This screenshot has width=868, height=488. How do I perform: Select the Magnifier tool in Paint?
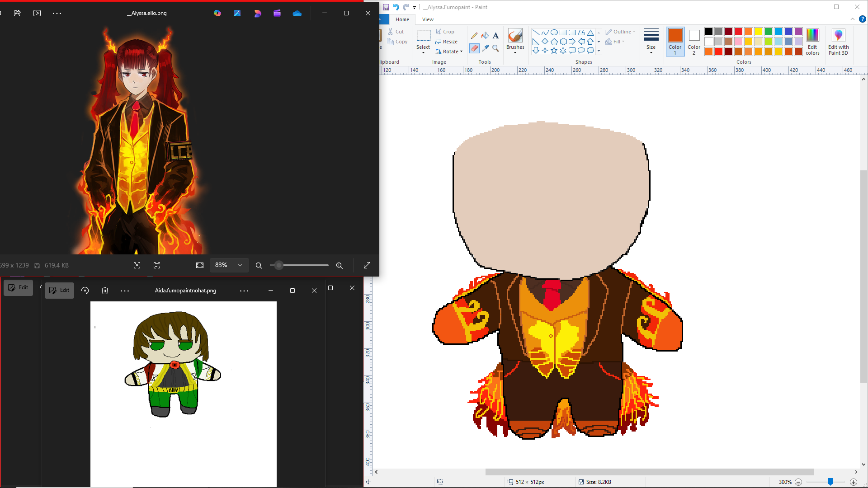[x=495, y=48]
